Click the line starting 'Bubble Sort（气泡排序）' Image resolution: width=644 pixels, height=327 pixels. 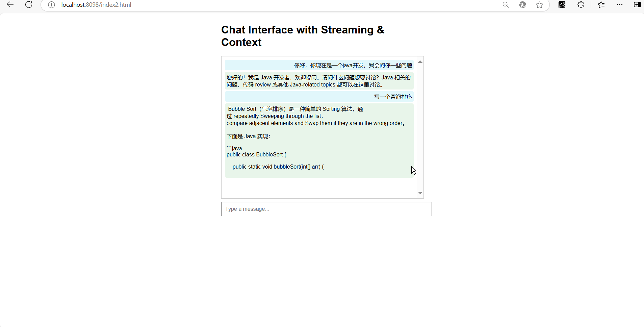pos(295,109)
